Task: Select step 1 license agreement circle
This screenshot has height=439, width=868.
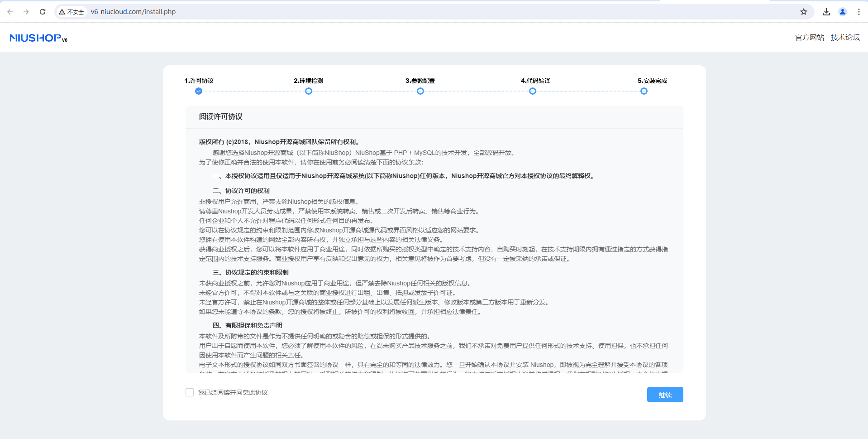Action: click(199, 91)
